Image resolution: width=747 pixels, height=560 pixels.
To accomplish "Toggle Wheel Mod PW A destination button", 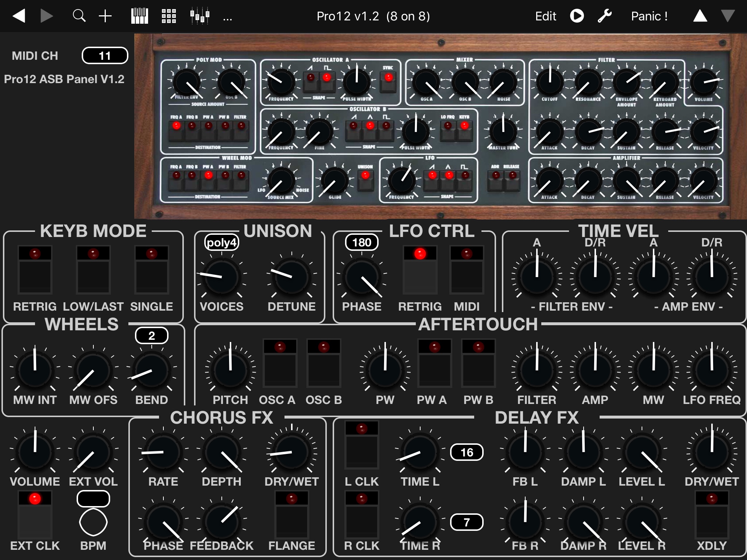I will (208, 180).
